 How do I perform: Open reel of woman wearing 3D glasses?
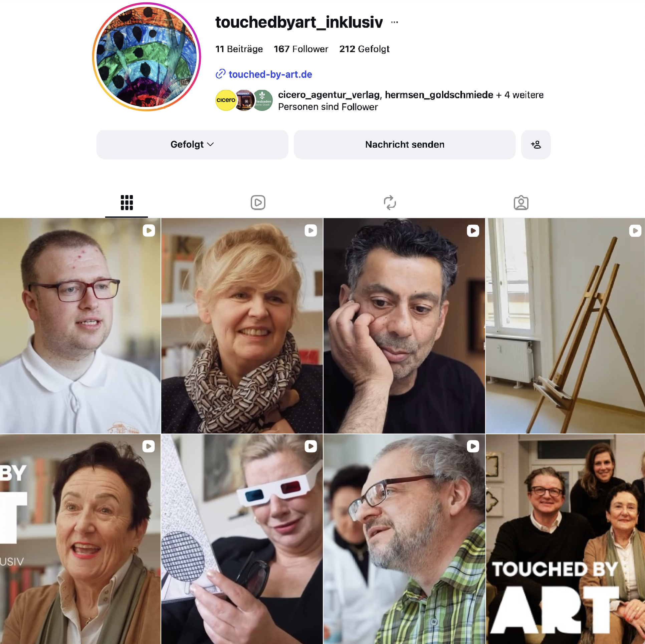tap(242, 539)
